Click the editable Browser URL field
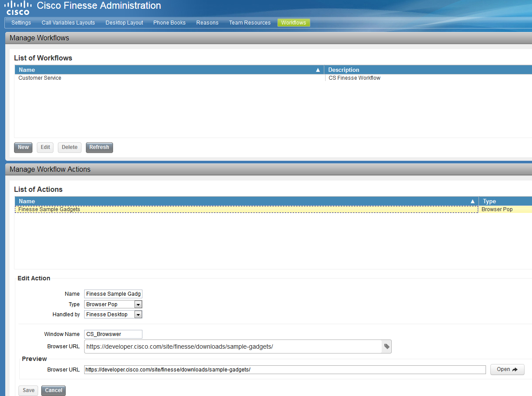This screenshot has height=396, width=532. pos(233,346)
